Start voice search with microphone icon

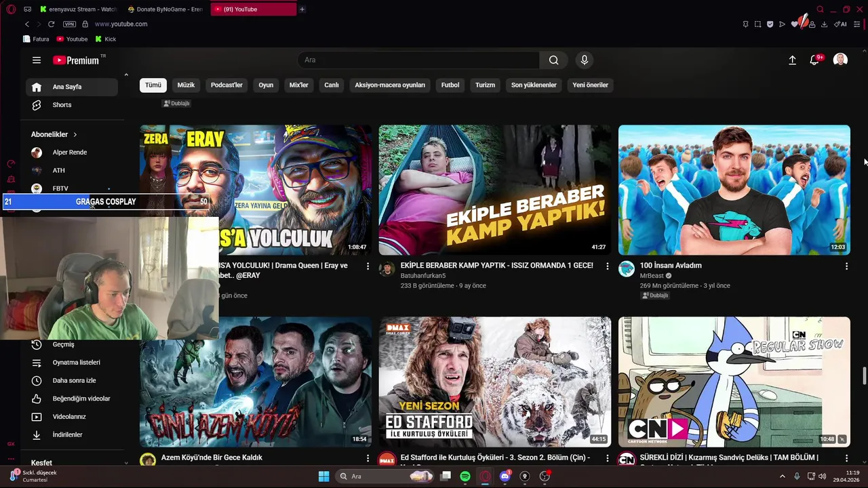pyautogui.click(x=585, y=60)
